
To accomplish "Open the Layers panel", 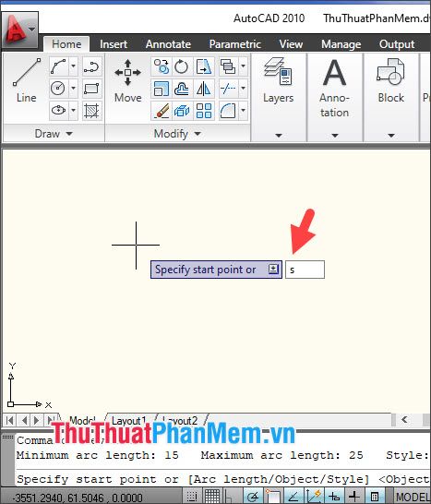I will (279, 80).
